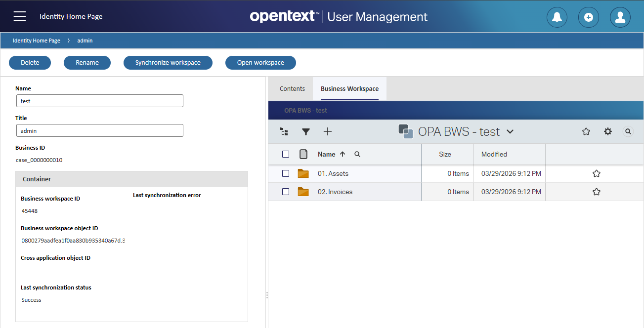
Task: Switch to the Contents tab
Action: [292, 89]
